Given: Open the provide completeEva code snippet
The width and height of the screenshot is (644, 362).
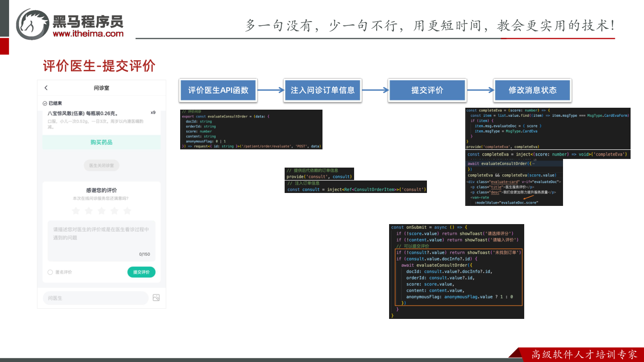Looking at the screenshot, I should 548,129.
